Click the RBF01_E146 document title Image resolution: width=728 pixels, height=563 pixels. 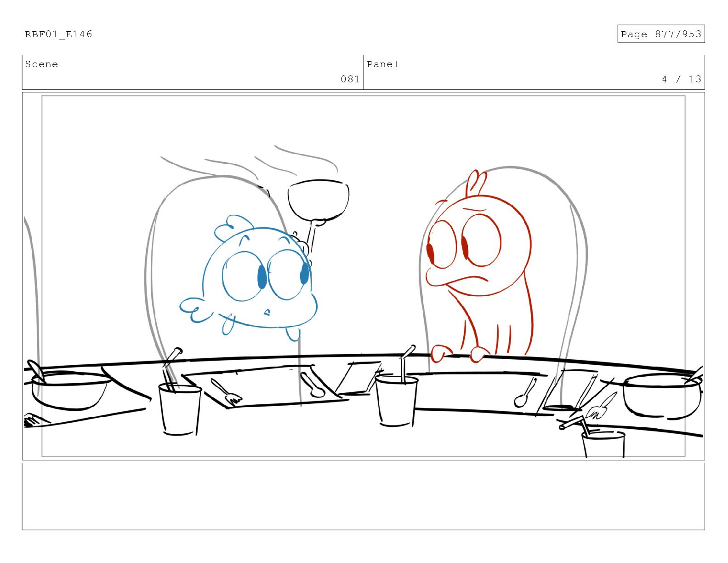(58, 34)
